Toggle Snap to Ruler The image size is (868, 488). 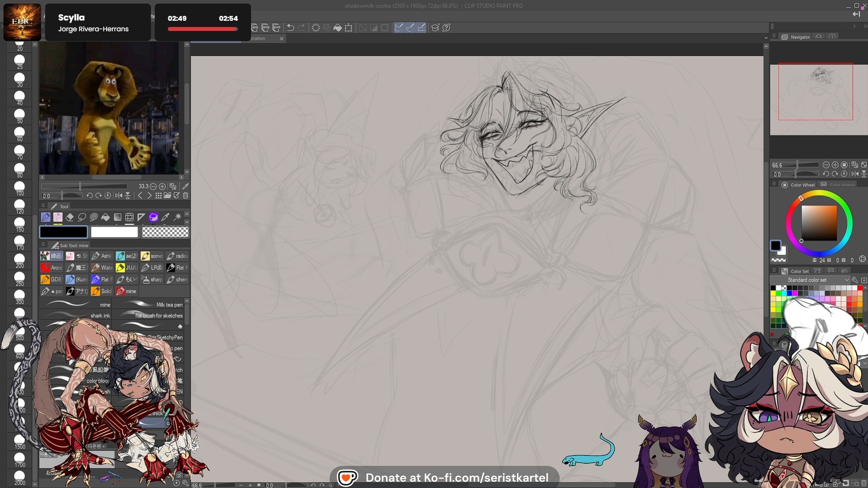pyautogui.click(x=399, y=28)
